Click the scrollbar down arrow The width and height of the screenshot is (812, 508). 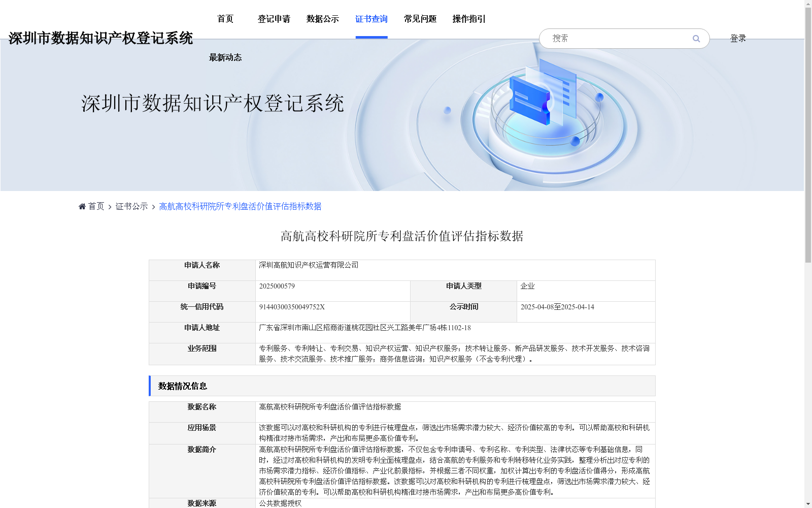[x=808, y=504]
